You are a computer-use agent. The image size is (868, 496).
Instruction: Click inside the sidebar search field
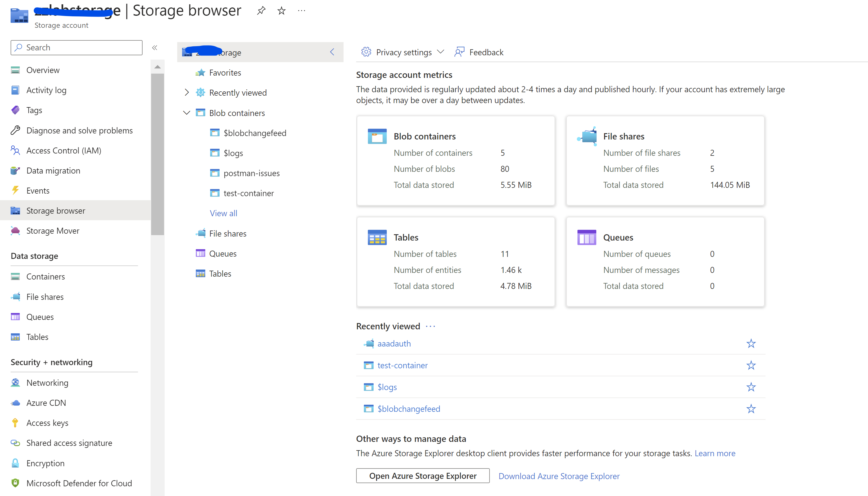tap(76, 47)
